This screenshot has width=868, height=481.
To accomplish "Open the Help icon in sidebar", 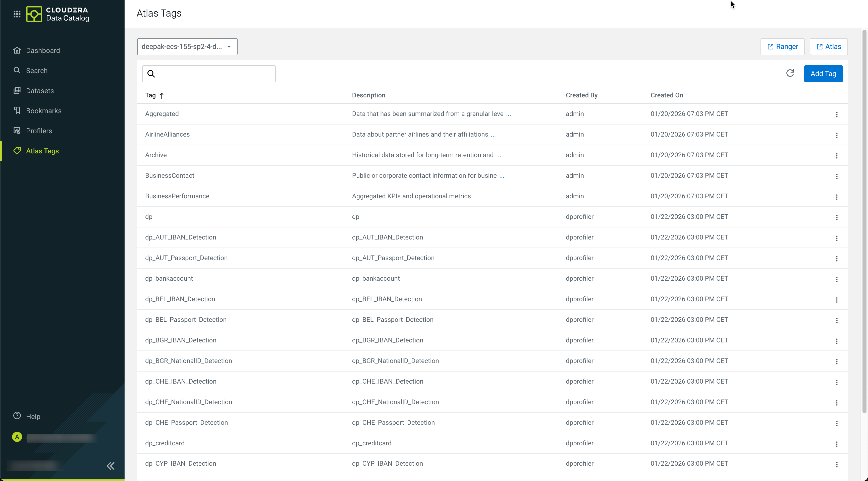I will point(17,416).
